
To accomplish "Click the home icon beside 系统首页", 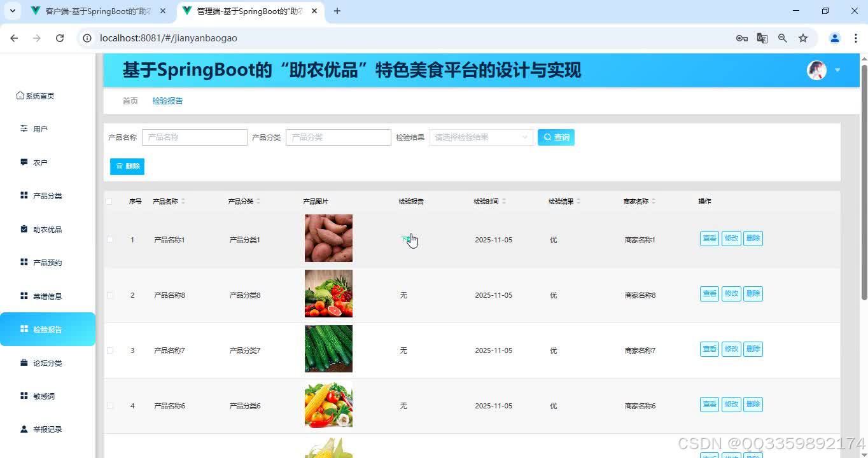I will 20,95.
